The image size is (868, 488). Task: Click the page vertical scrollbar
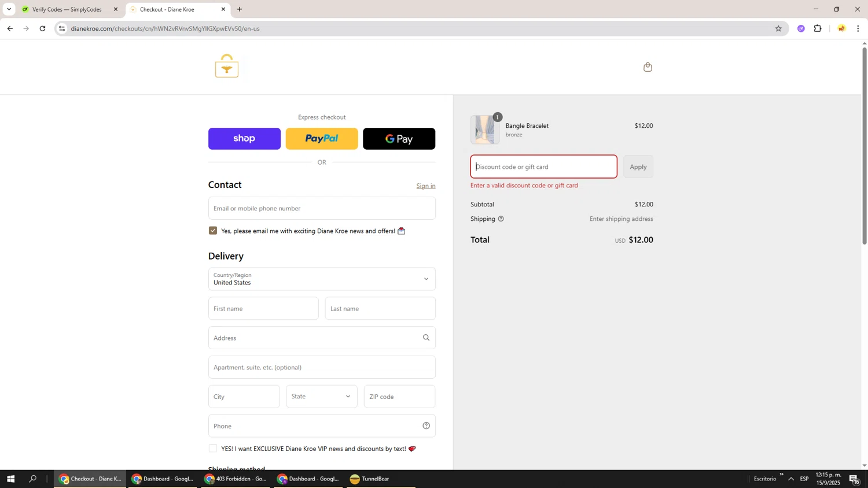click(865, 146)
